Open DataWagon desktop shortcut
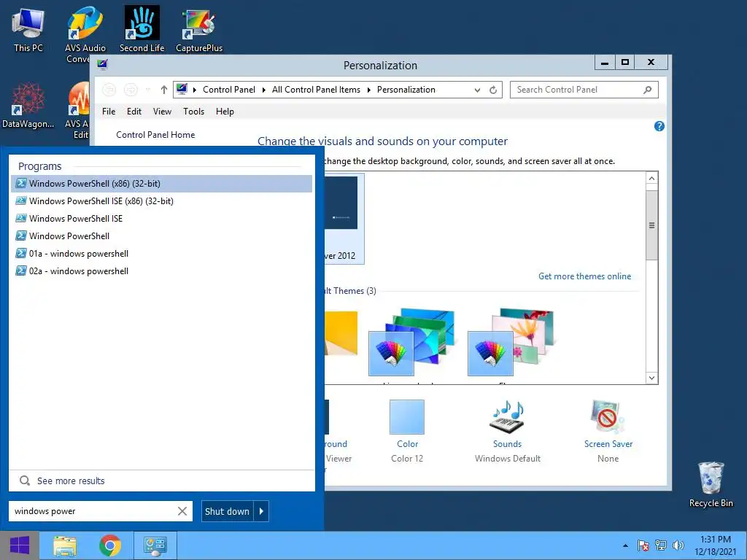Screen dimensions: 747x560 click(x=28, y=106)
